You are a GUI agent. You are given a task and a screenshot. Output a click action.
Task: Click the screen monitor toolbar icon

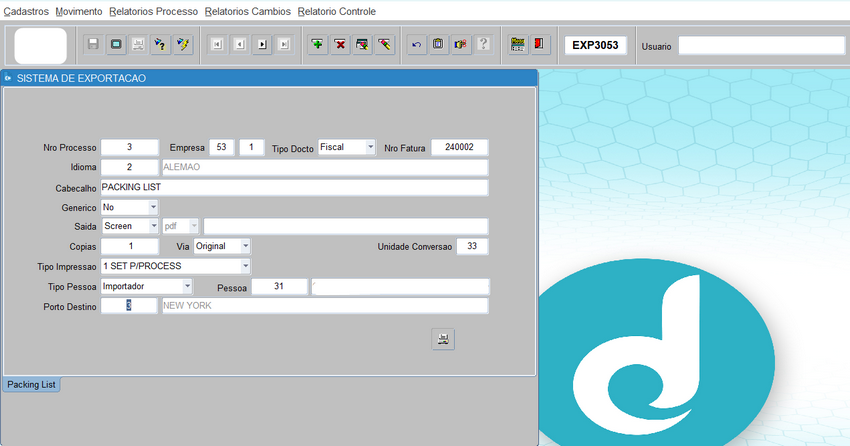point(115,44)
